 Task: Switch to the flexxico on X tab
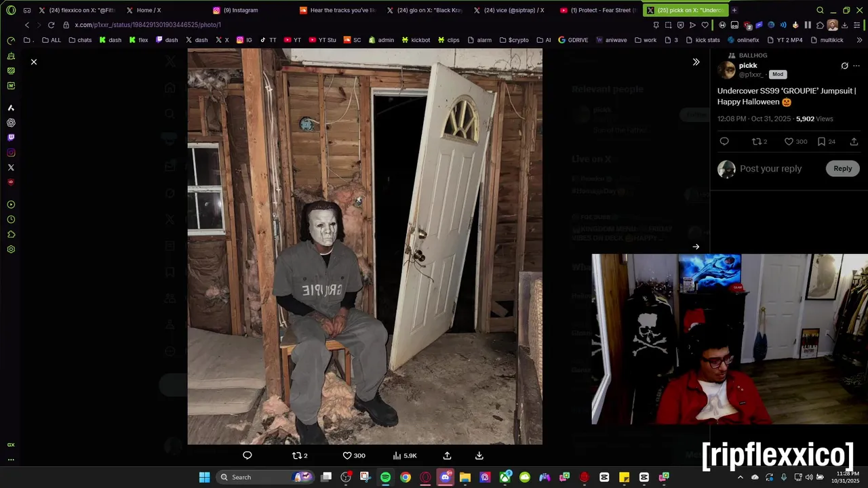coord(77,10)
